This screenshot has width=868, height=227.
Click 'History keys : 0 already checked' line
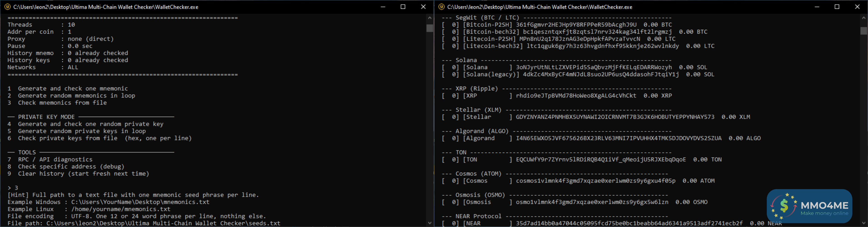pyautogui.click(x=68, y=60)
